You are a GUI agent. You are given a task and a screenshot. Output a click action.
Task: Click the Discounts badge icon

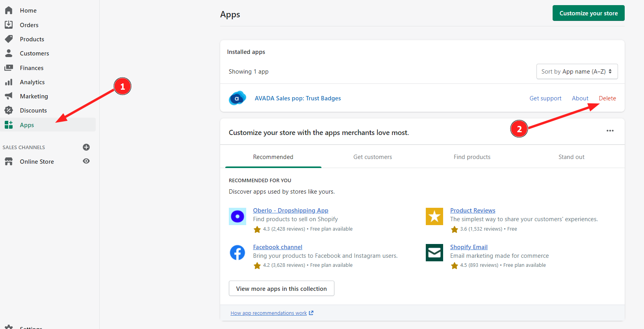(9, 110)
